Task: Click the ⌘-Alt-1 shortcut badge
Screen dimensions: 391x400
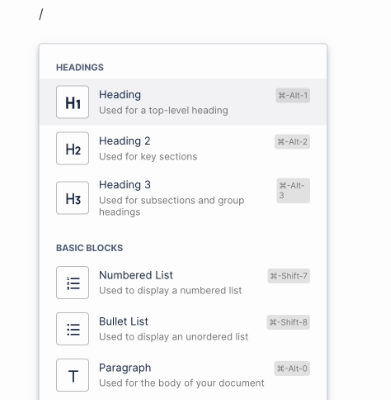Action: pos(293,95)
